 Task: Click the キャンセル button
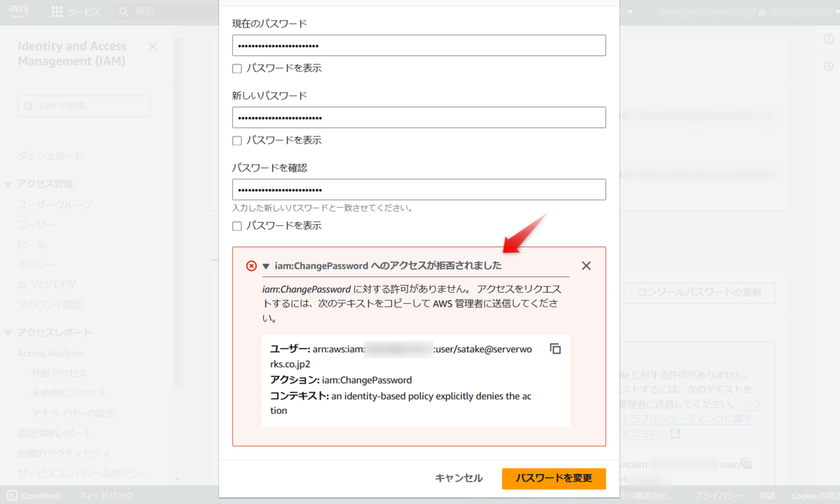tap(460, 478)
